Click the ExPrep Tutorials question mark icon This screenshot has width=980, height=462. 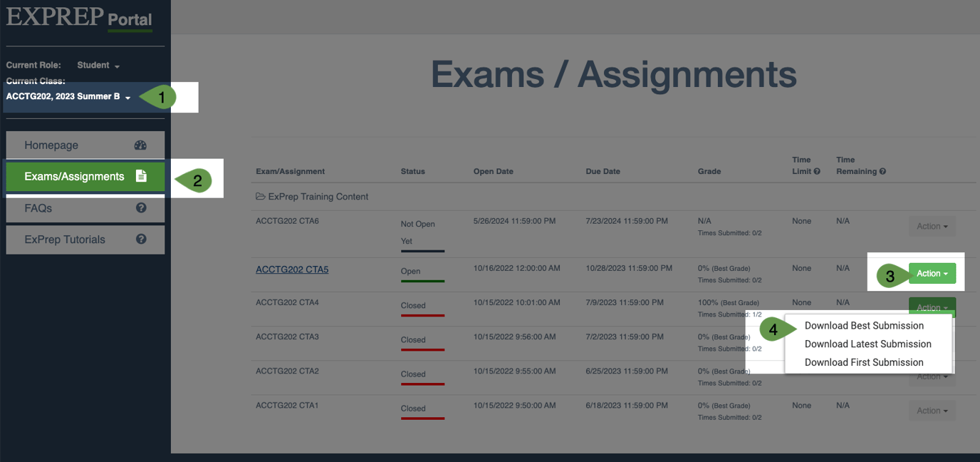[141, 240]
